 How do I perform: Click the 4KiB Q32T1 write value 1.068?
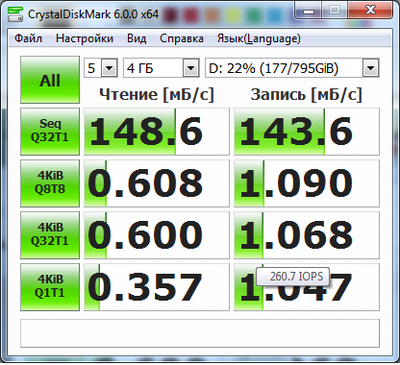[x=307, y=235]
